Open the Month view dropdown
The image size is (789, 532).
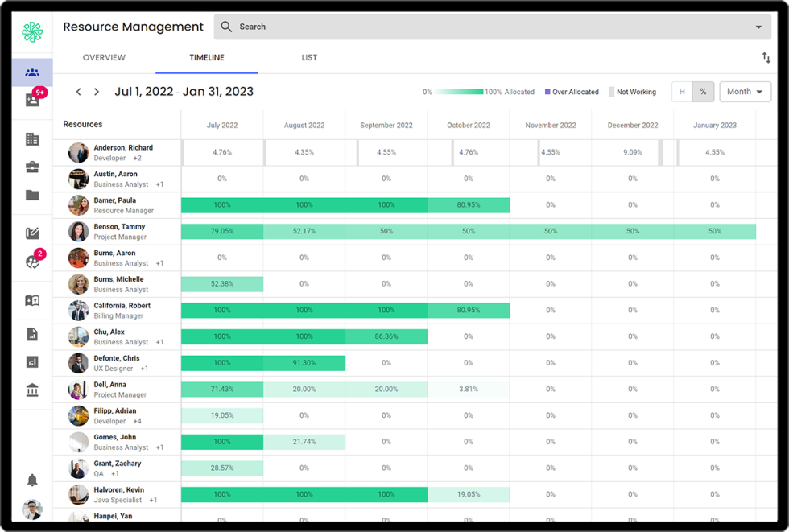point(745,92)
